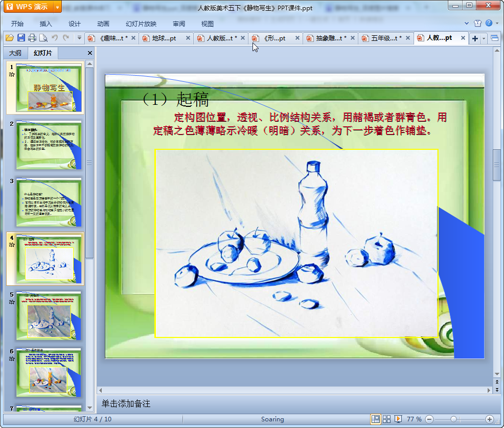Select slide 5 thumbnail
This screenshot has height=428, width=504.
[x=49, y=316]
